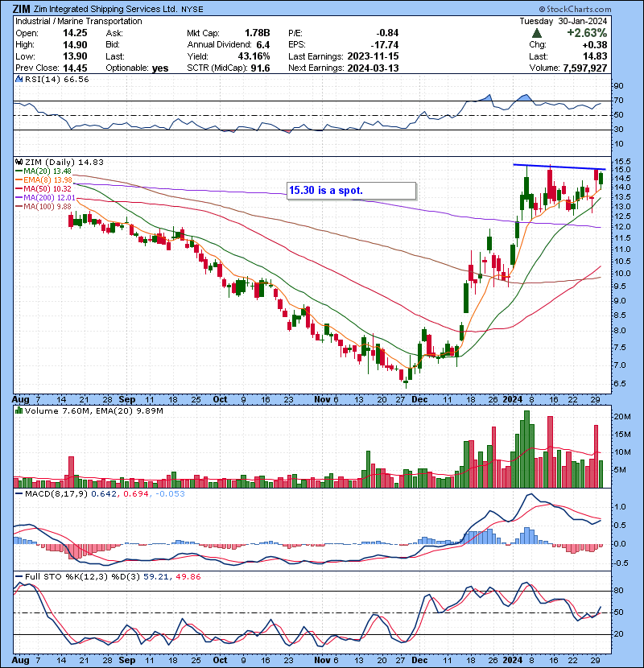Image resolution: width=644 pixels, height=668 pixels.
Task: Select the High value 14.90
Action: pos(75,45)
